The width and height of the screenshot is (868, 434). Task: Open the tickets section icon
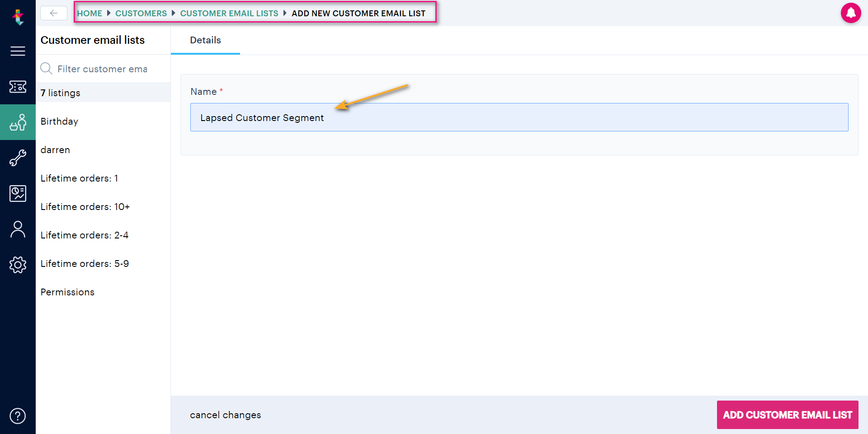click(18, 86)
